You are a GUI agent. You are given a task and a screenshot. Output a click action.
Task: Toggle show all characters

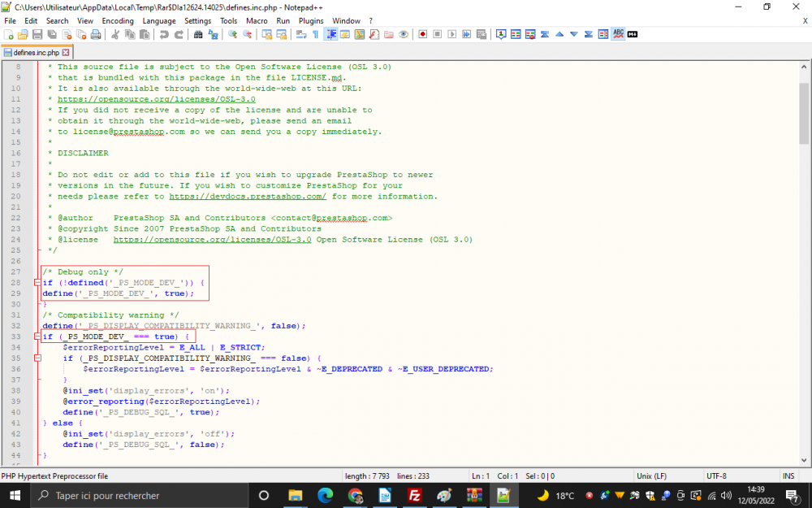315,36
